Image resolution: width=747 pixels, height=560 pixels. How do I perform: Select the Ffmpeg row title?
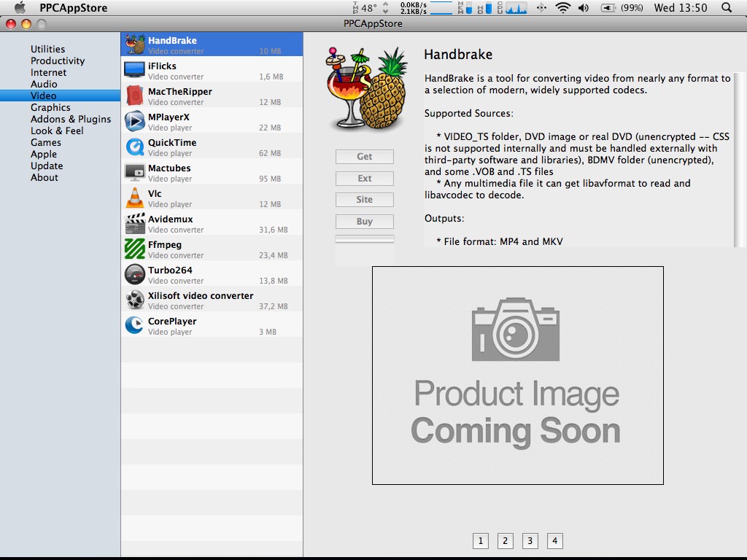click(165, 245)
